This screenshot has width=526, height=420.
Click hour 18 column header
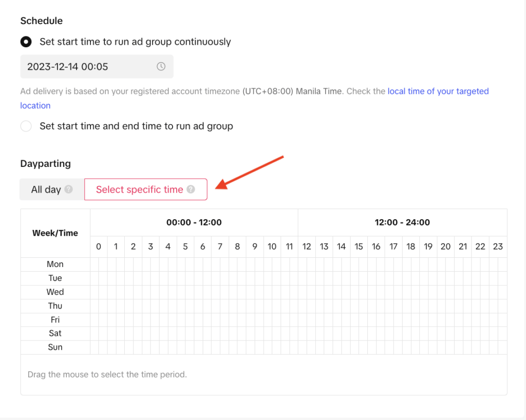(411, 246)
